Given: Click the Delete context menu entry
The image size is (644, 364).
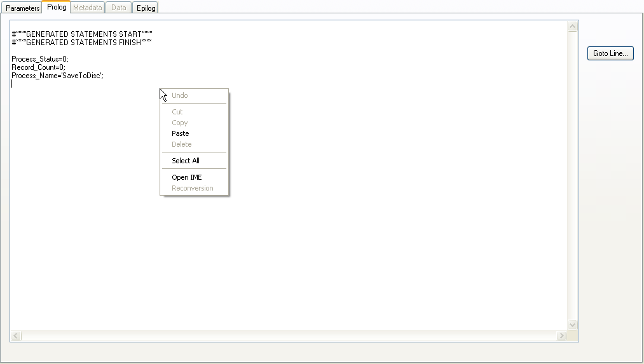Looking at the screenshot, I should (182, 144).
